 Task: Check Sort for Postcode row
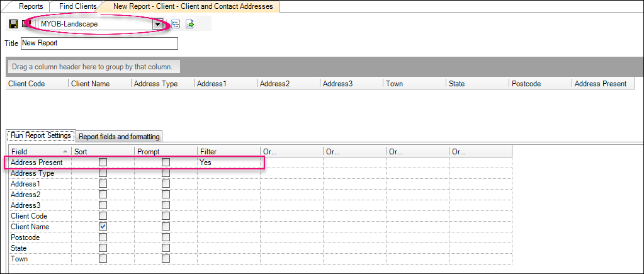(x=103, y=237)
